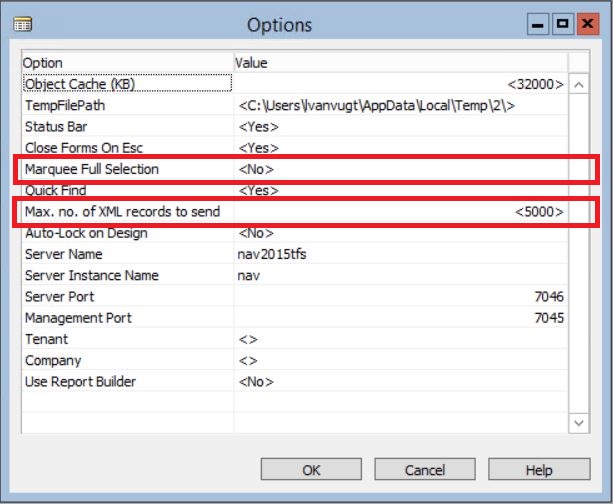613x504 pixels.
Task: Select the Tenant option
Action: click(127, 339)
